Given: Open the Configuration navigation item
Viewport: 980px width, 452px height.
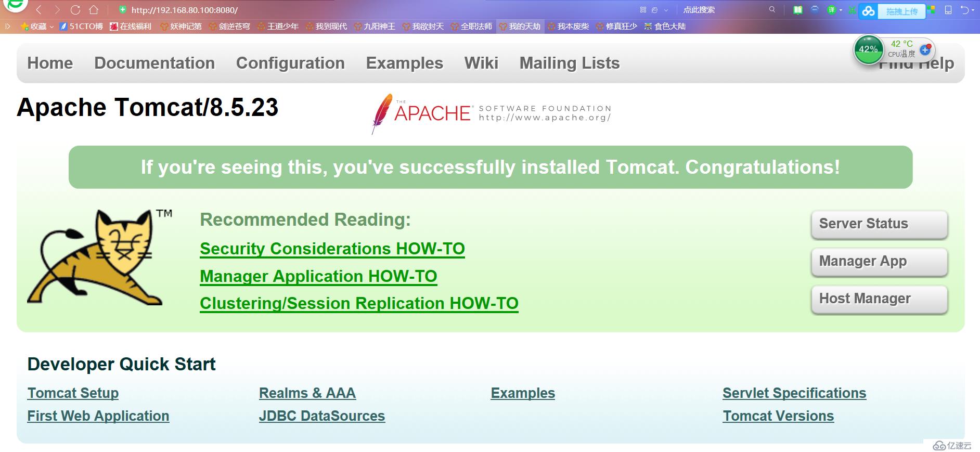Looking at the screenshot, I should (x=290, y=63).
